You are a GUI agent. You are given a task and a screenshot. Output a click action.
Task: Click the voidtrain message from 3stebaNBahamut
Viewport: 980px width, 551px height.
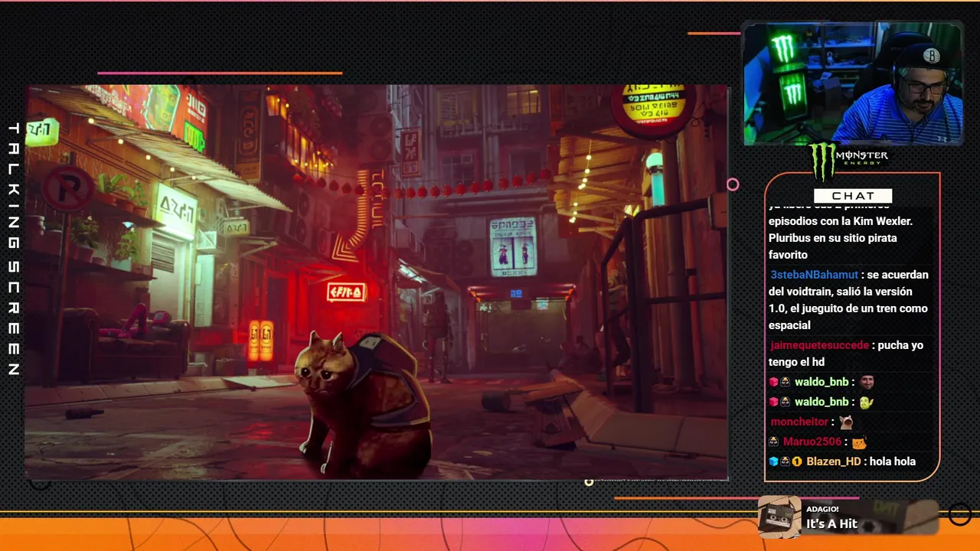click(x=848, y=300)
